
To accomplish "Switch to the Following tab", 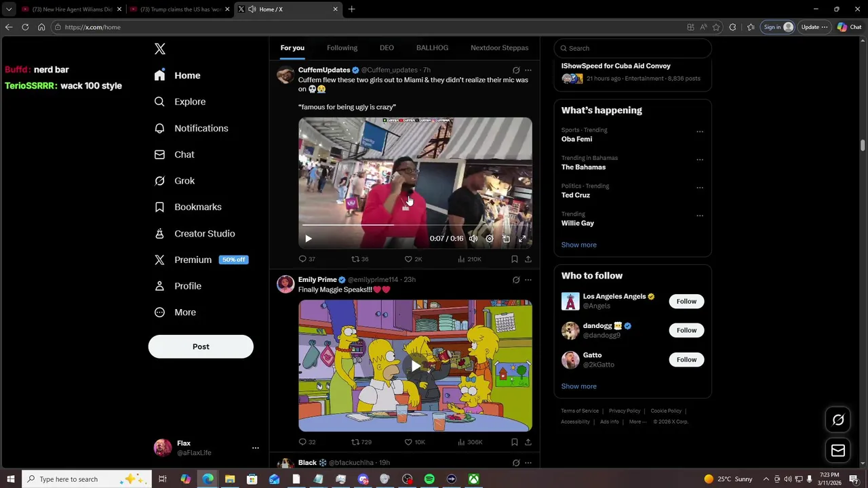I will pos(342,47).
